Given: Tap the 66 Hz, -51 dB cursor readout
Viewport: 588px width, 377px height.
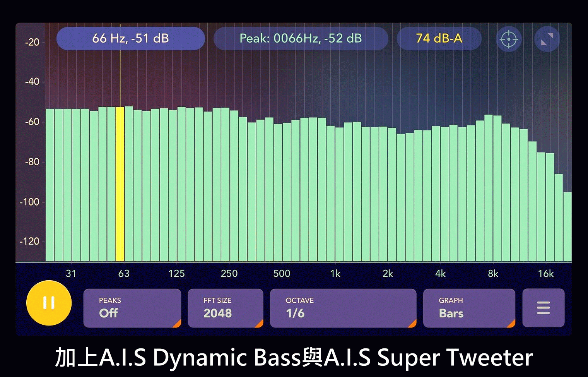Looking at the screenshot, I should click(x=131, y=38).
